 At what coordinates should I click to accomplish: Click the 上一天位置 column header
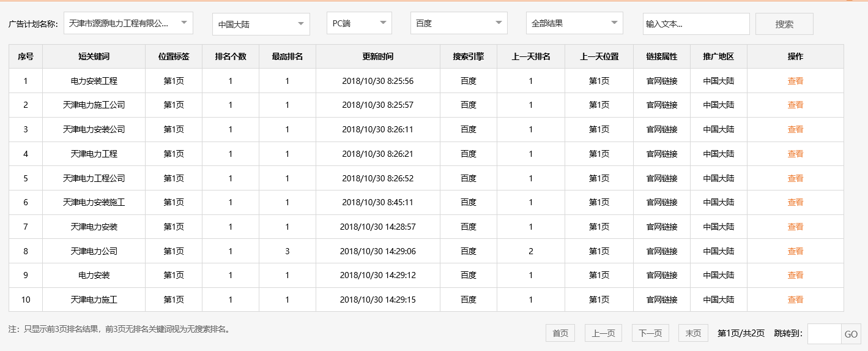click(x=599, y=56)
